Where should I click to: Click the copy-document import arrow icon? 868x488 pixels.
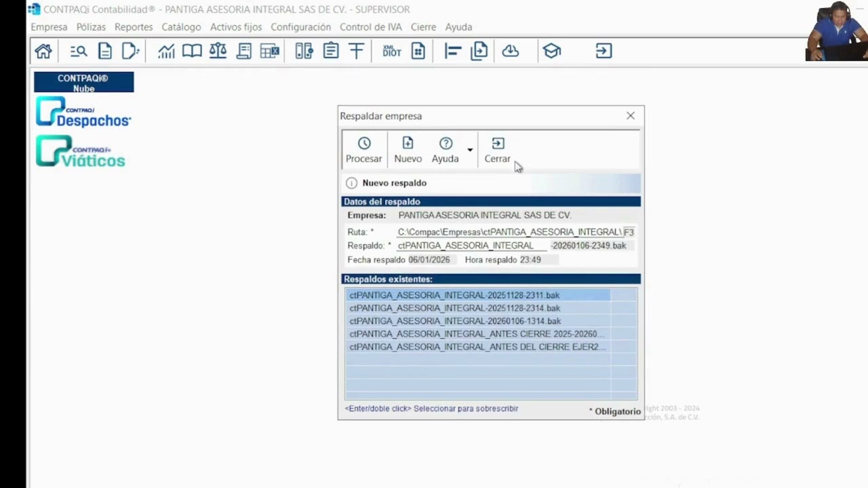pos(479,52)
